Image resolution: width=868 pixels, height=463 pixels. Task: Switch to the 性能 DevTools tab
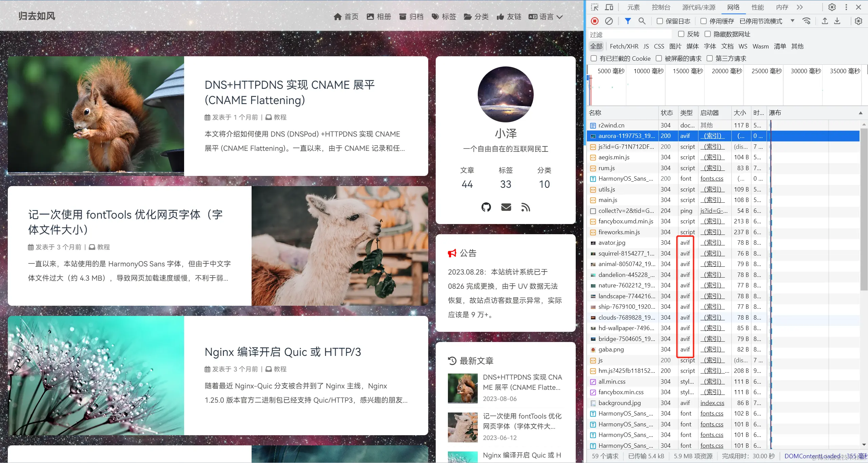coord(758,7)
